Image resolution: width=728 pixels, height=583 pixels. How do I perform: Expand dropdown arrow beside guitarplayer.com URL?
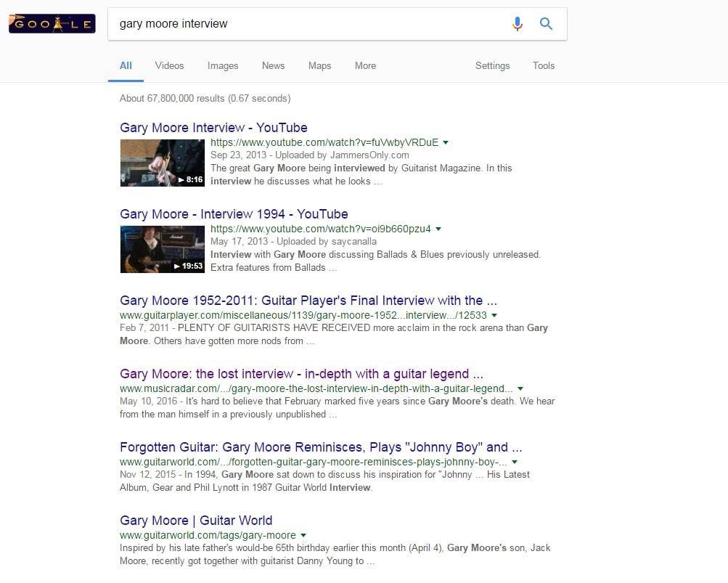[494, 315]
